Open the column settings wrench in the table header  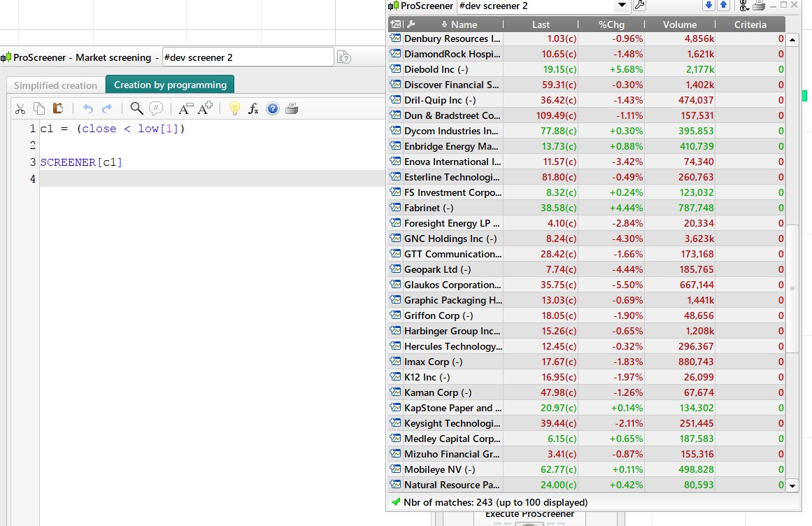click(411, 24)
